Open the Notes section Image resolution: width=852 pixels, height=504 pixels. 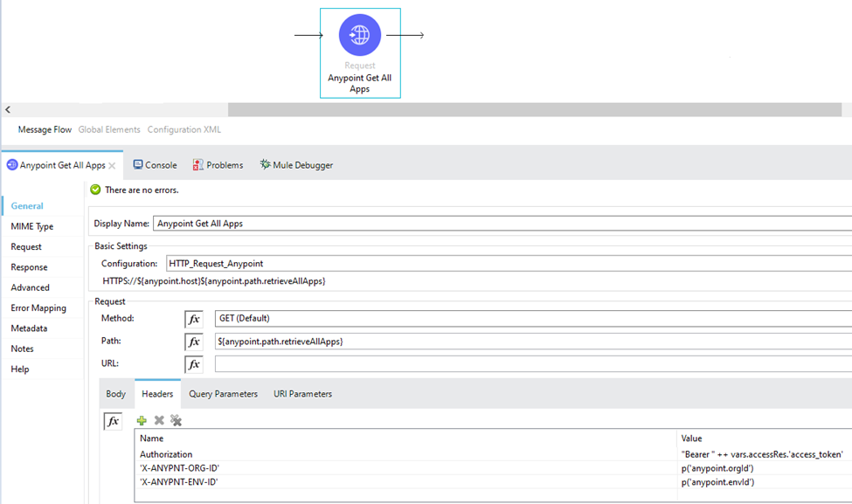(22, 349)
